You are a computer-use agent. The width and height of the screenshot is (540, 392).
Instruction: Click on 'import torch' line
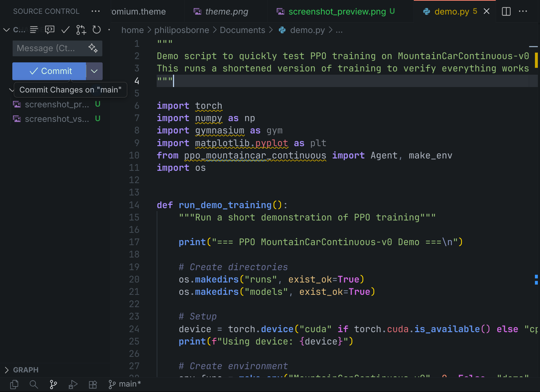(x=189, y=106)
